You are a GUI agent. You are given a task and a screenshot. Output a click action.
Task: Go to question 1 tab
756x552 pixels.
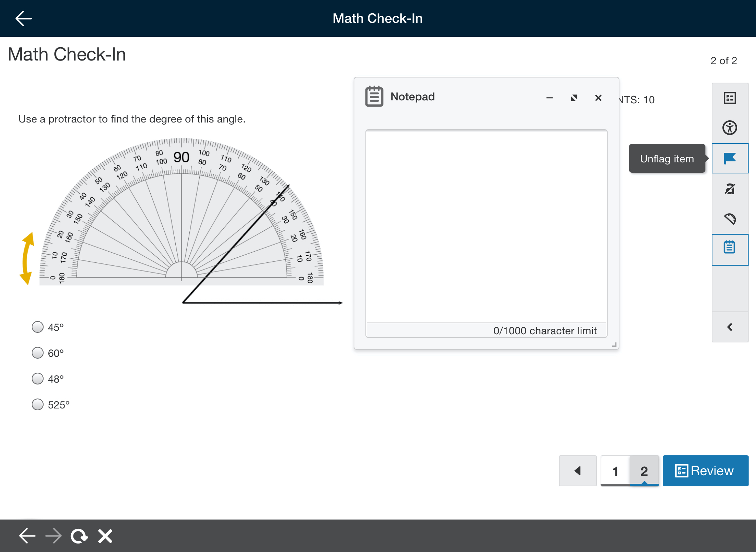[615, 471]
